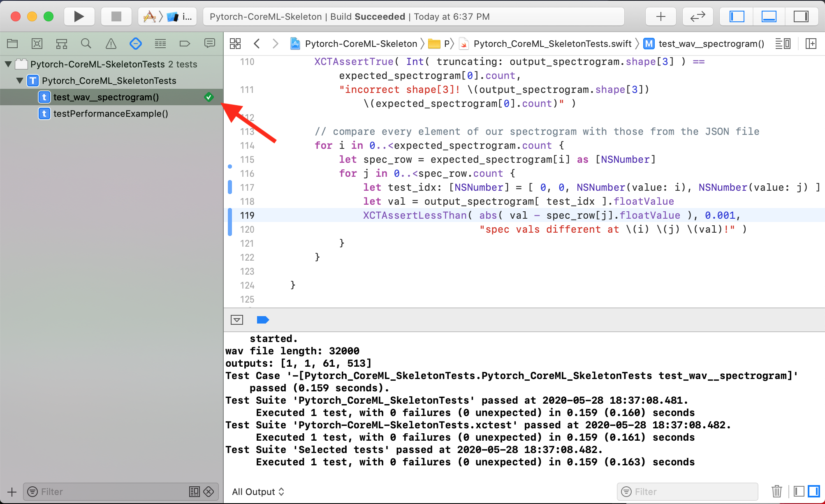Click the Run (play) button
The image size is (825, 504).
click(x=79, y=17)
